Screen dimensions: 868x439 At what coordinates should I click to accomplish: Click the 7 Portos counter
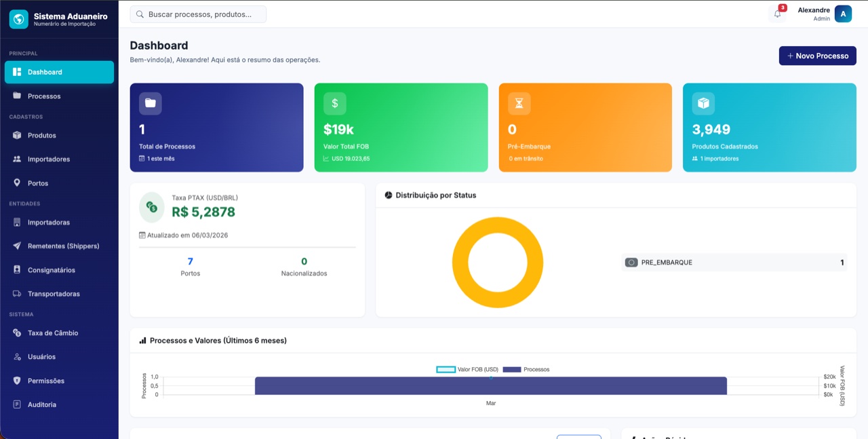tap(191, 267)
